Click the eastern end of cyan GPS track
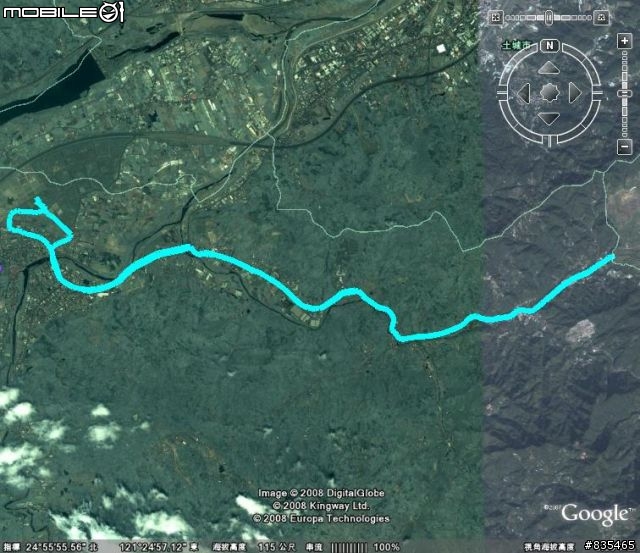The width and height of the screenshot is (640, 553). pyautogui.click(x=611, y=257)
